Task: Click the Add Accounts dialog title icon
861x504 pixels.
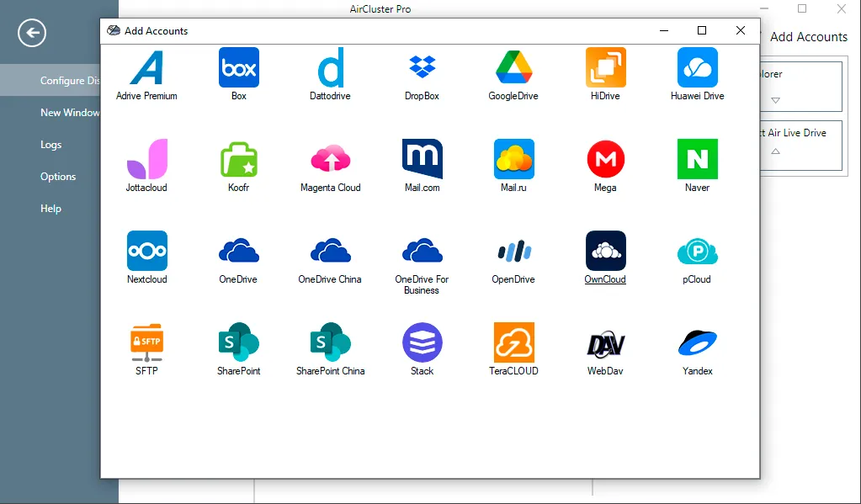Action: click(114, 31)
